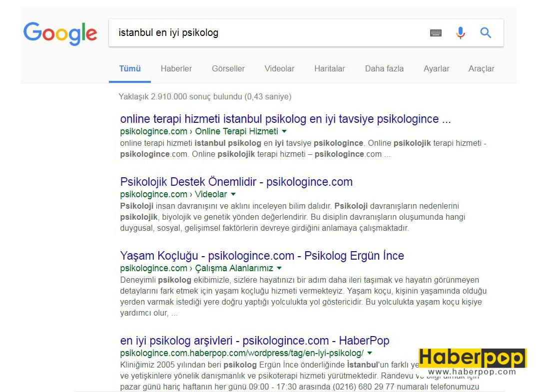Go to the Videolar tab

(x=279, y=68)
